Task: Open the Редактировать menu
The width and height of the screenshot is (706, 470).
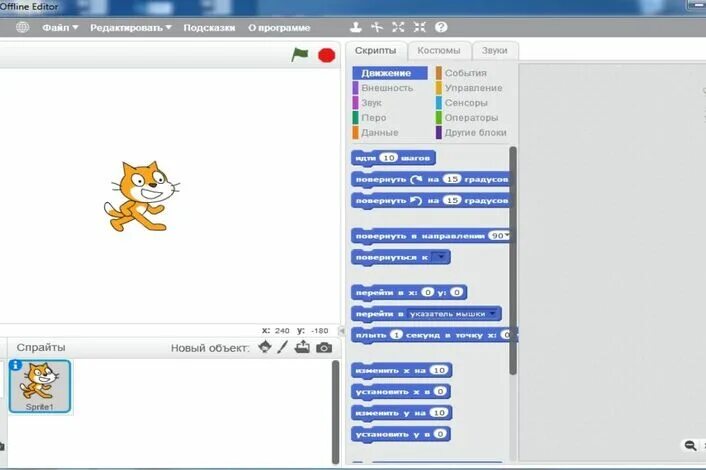Action: click(x=131, y=27)
